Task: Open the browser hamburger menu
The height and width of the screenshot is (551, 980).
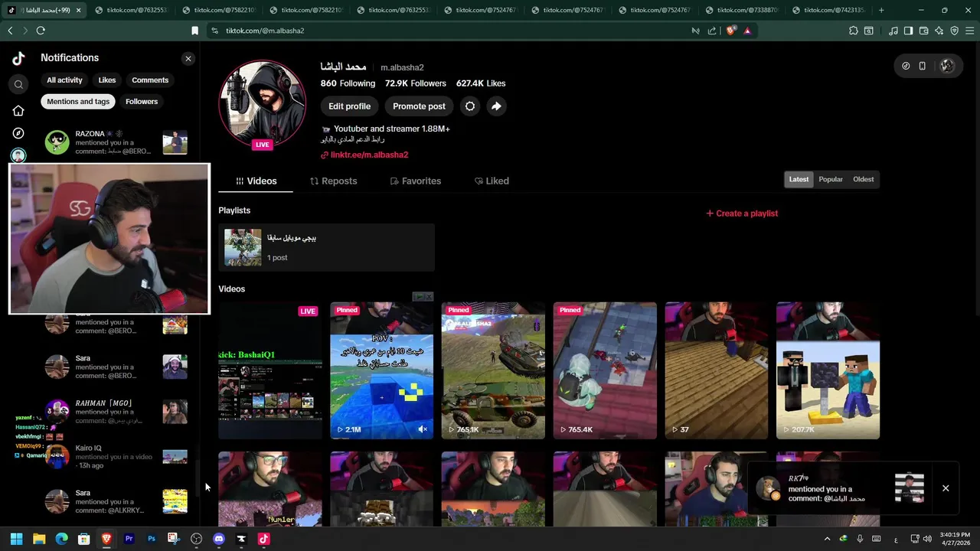Action: pos(970,31)
